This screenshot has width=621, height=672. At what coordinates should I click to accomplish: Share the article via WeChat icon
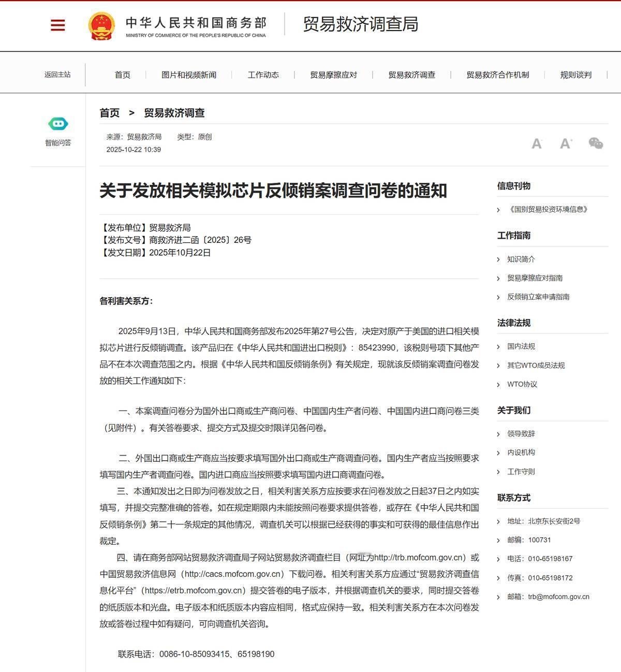(596, 143)
